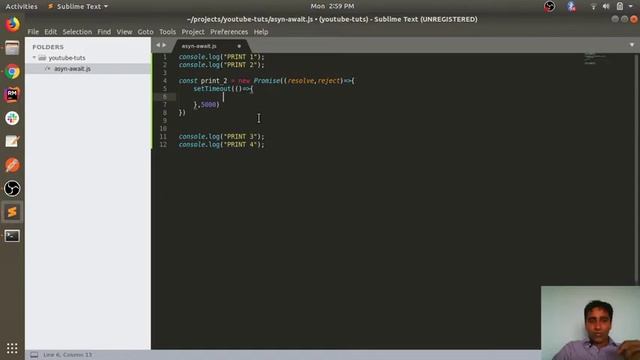Open network wifi indicator
The image size is (640, 360).
tap(593, 7)
